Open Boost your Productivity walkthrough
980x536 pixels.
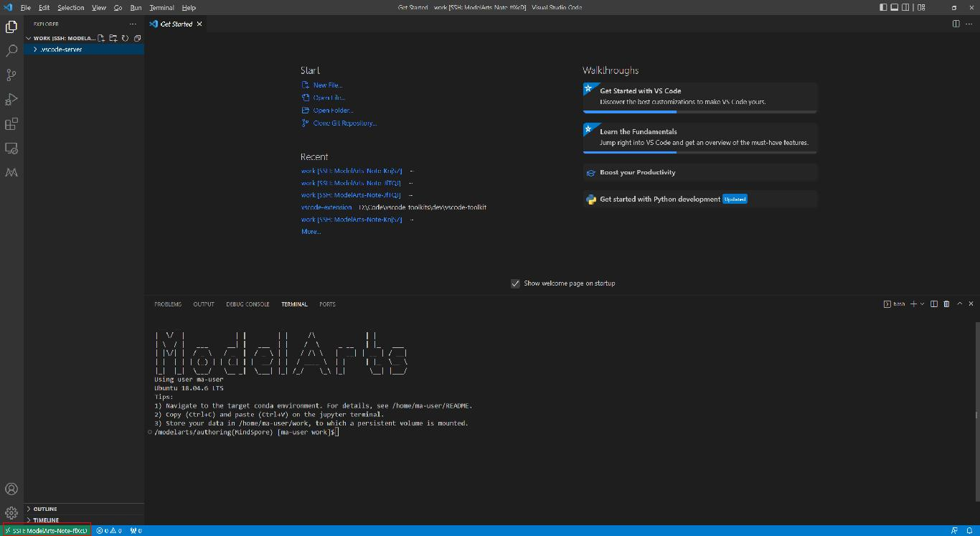pyautogui.click(x=699, y=172)
